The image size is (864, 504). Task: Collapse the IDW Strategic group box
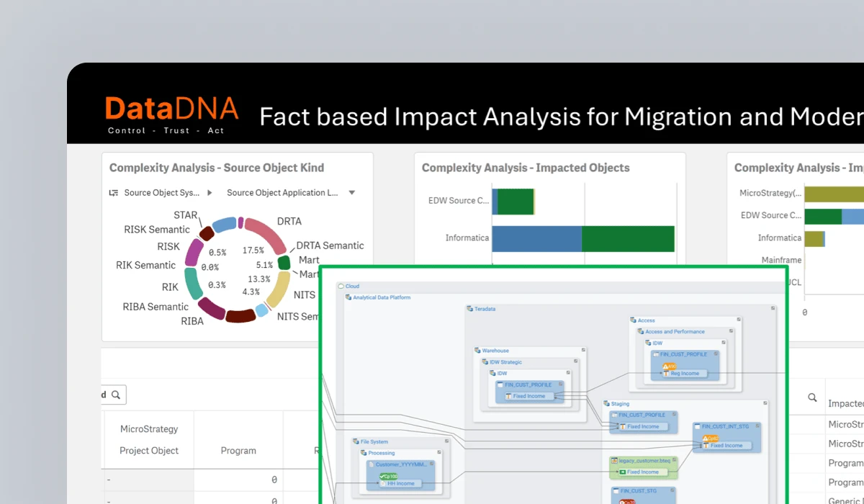[x=576, y=361]
